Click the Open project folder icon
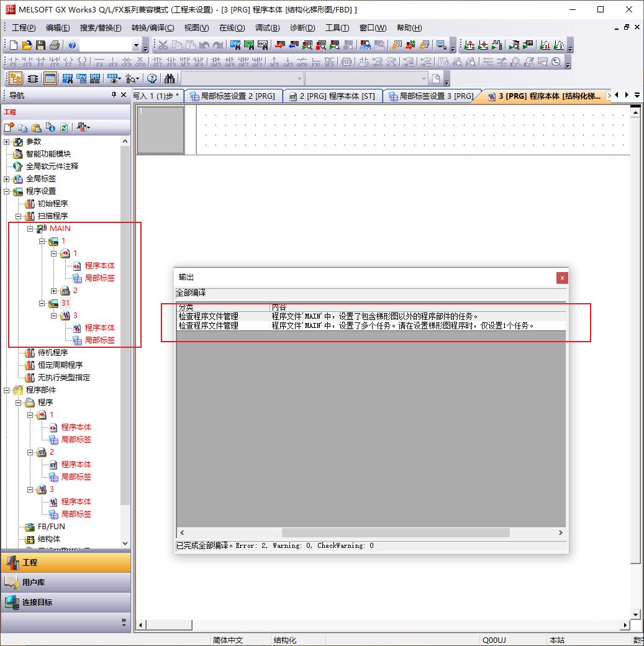The height and width of the screenshot is (646, 644). tap(27, 45)
